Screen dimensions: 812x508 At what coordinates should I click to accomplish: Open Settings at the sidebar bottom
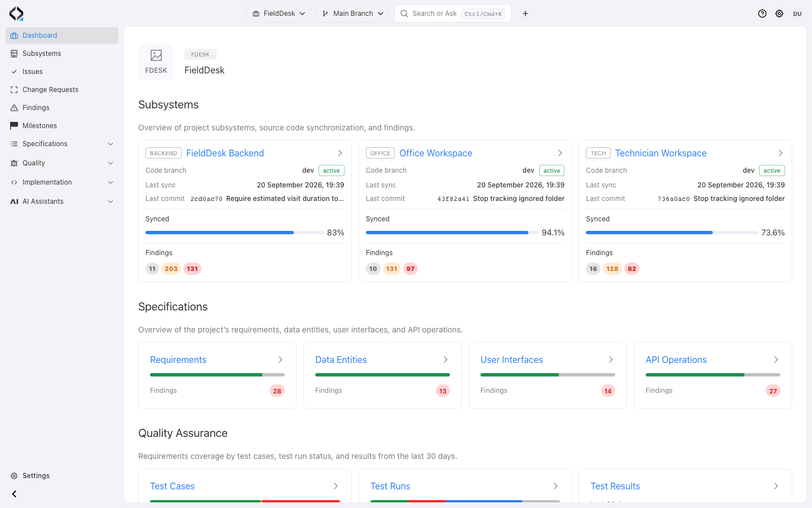pos(62,476)
